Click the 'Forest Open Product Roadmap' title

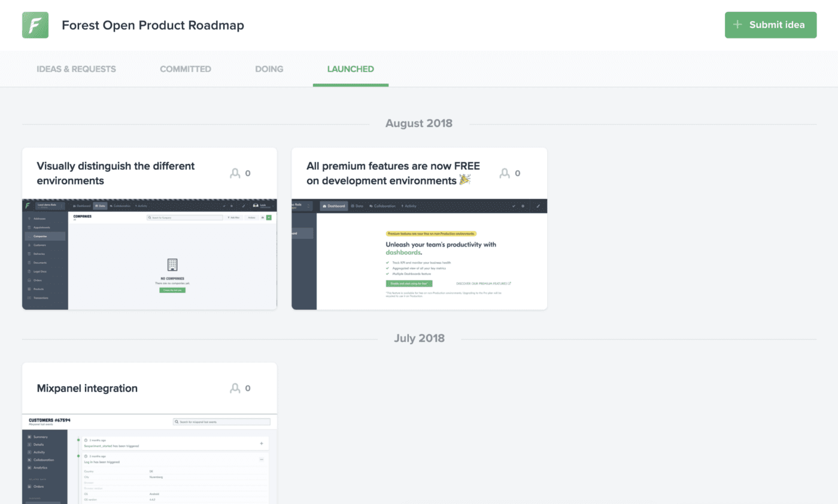pos(153,25)
